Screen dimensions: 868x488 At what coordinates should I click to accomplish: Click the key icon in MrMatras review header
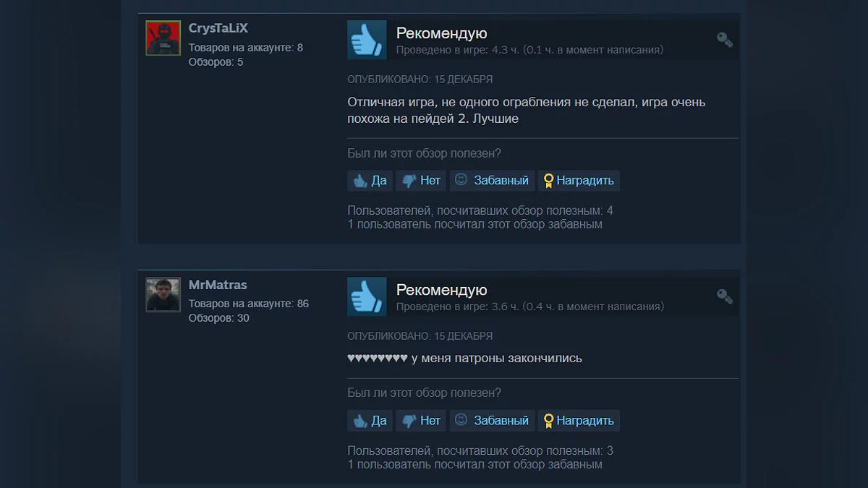tap(725, 296)
